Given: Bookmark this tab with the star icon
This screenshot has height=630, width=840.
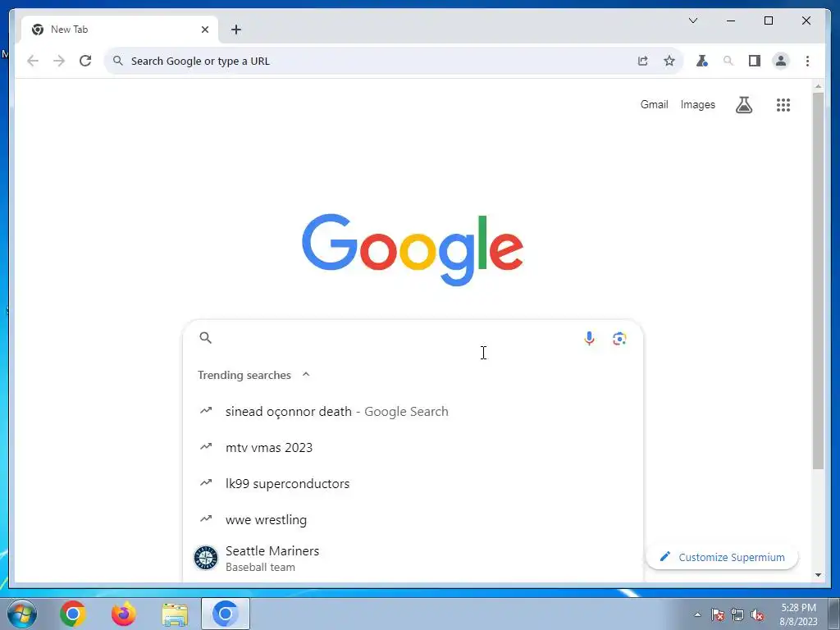Looking at the screenshot, I should (x=669, y=61).
